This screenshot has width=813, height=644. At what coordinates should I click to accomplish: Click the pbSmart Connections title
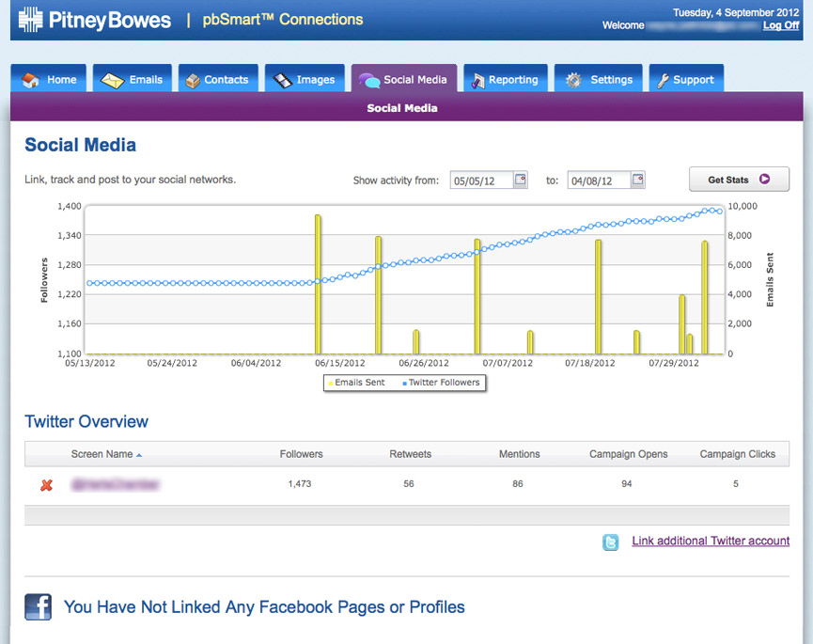(283, 20)
